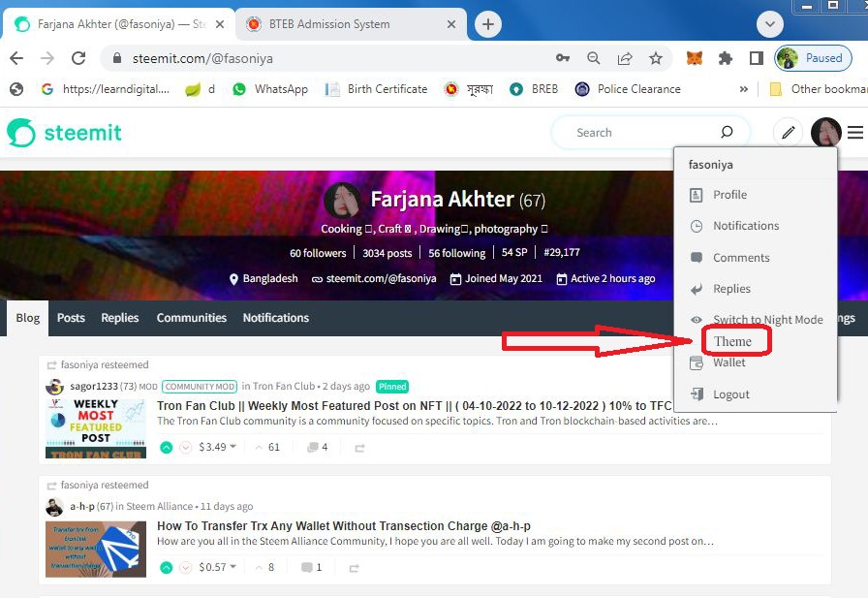Upvote the a-h-p Transfer Trx post
Image resolution: width=868 pixels, height=598 pixels.
(x=166, y=568)
